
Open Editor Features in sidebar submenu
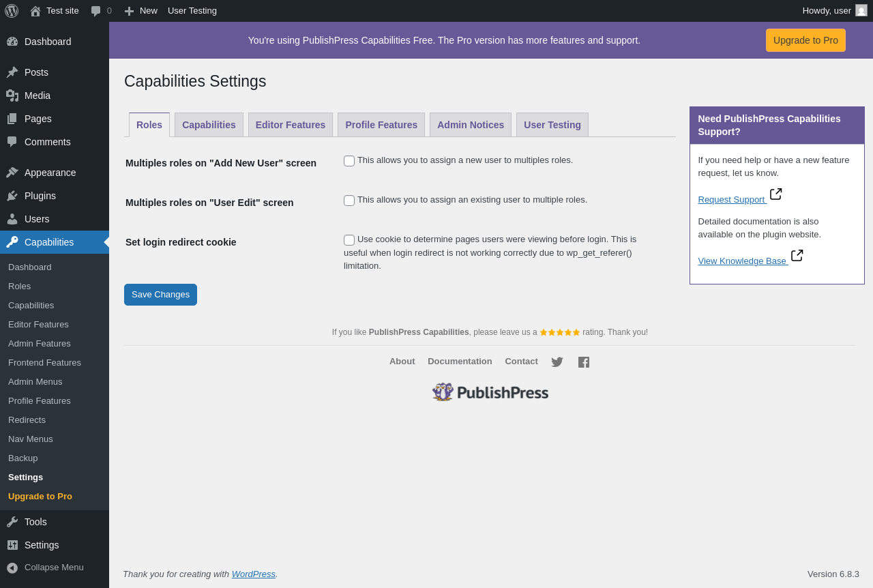[x=55, y=325]
